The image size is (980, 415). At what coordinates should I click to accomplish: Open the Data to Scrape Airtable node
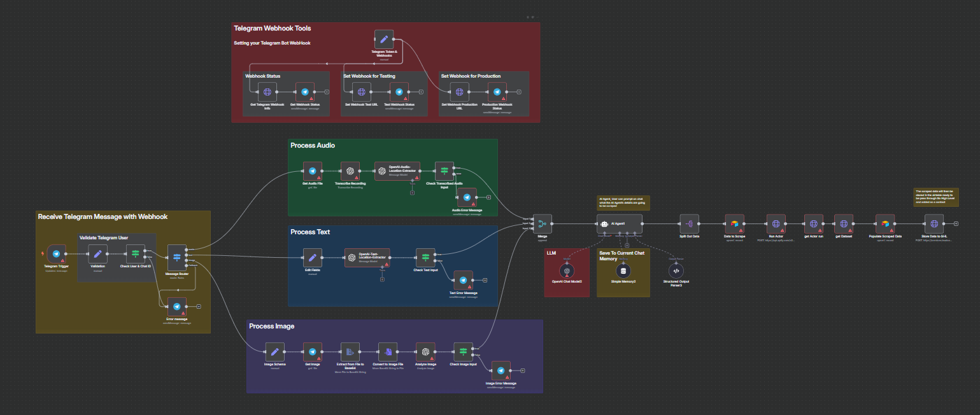point(734,224)
